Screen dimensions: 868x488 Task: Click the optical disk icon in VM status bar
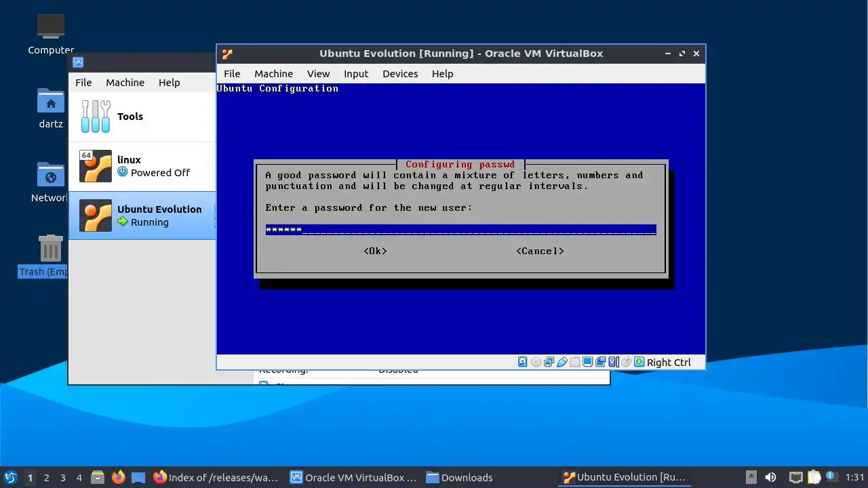(x=536, y=362)
